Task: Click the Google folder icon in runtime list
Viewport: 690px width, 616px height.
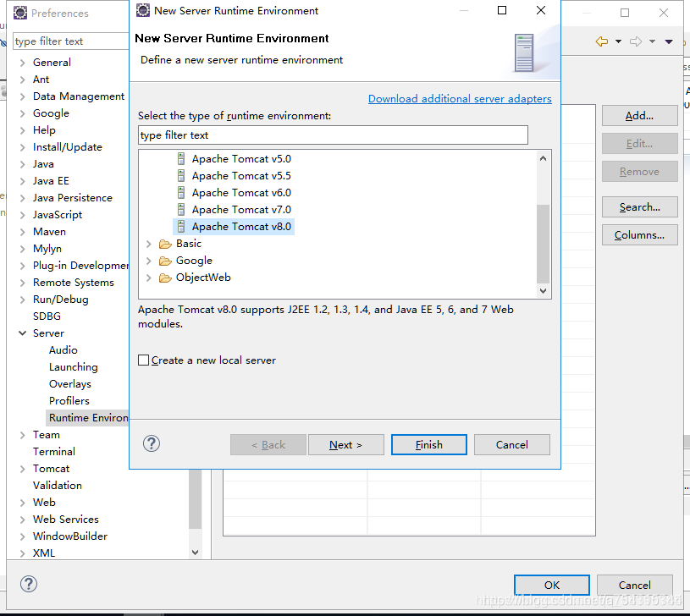Action: [165, 261]
